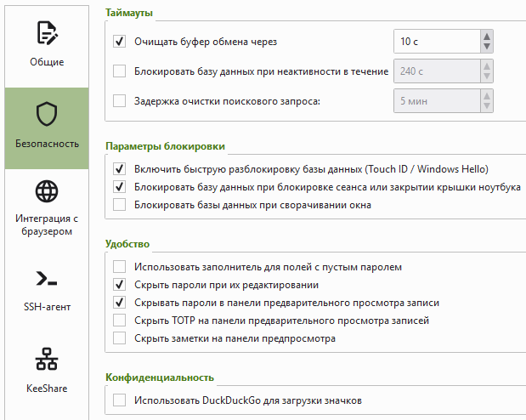Viewport: 526px width, 420px height.
Task: Enable Блокировать базу данных при неактивности
Action: (119, 71)
